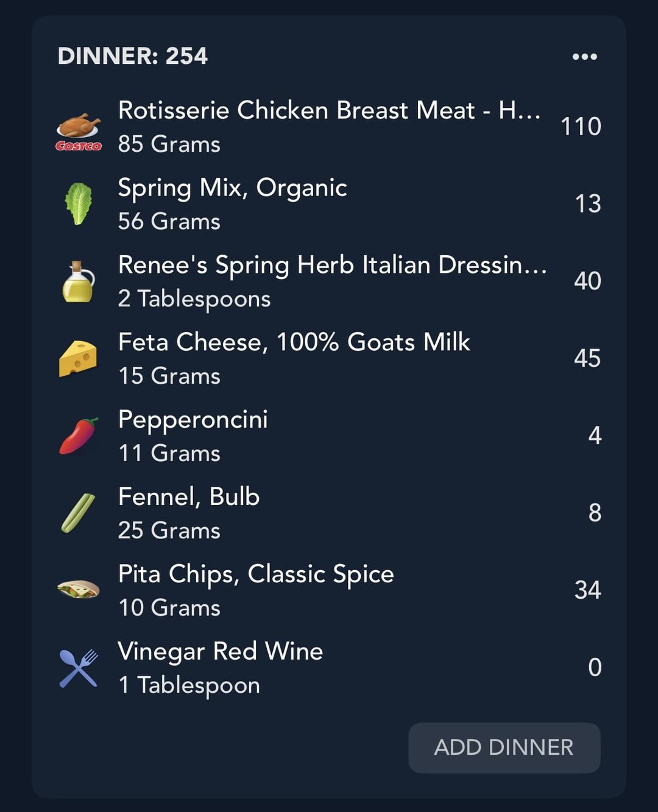Image resolution: width=658 pixels, height=812 pixels.
Task: Click the DINNER: 254 header
Action: coord(132,56)
